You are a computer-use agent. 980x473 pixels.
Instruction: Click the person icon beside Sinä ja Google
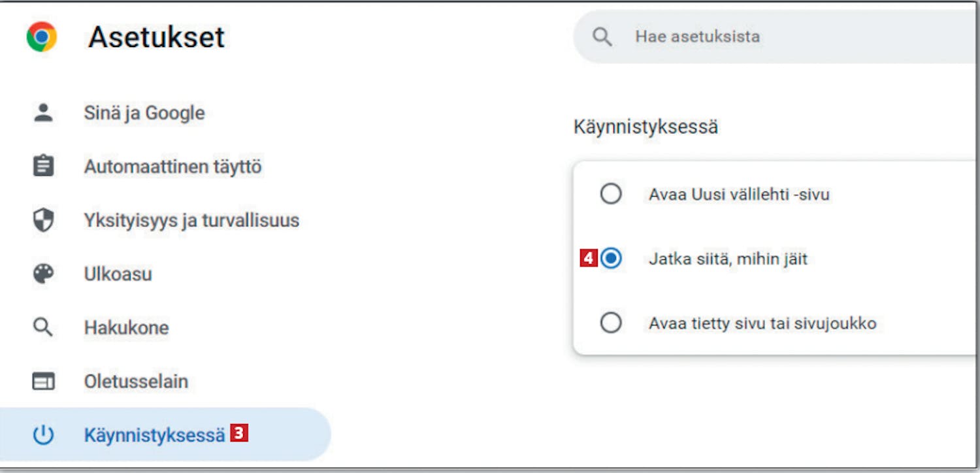tap(43, 113)
